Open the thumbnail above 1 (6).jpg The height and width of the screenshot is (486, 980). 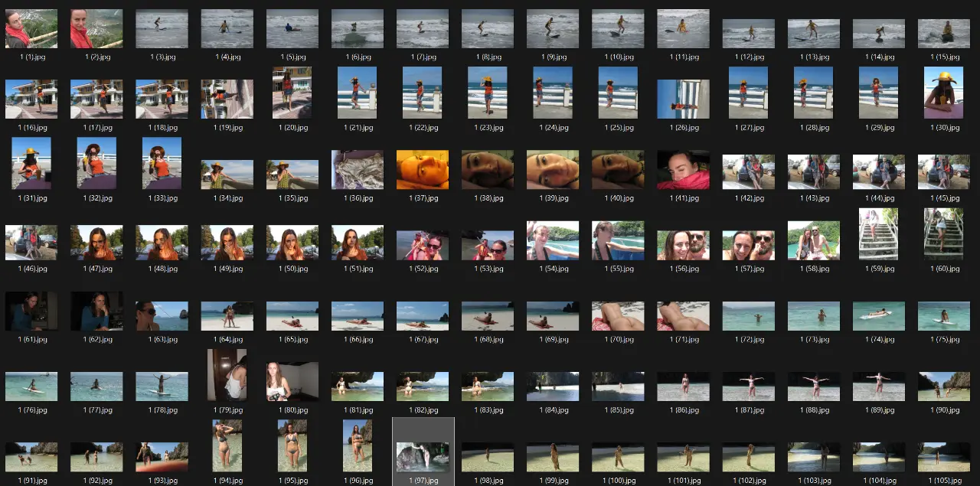coord(358,29)
